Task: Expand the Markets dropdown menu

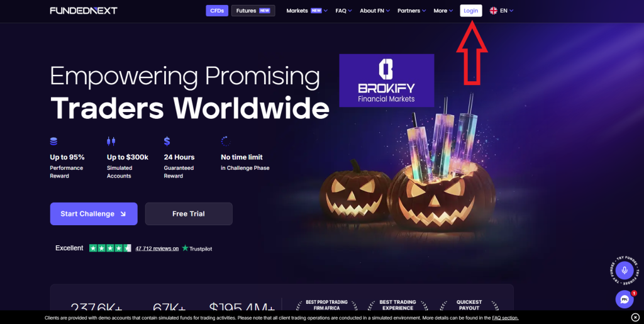Action: 307,11
